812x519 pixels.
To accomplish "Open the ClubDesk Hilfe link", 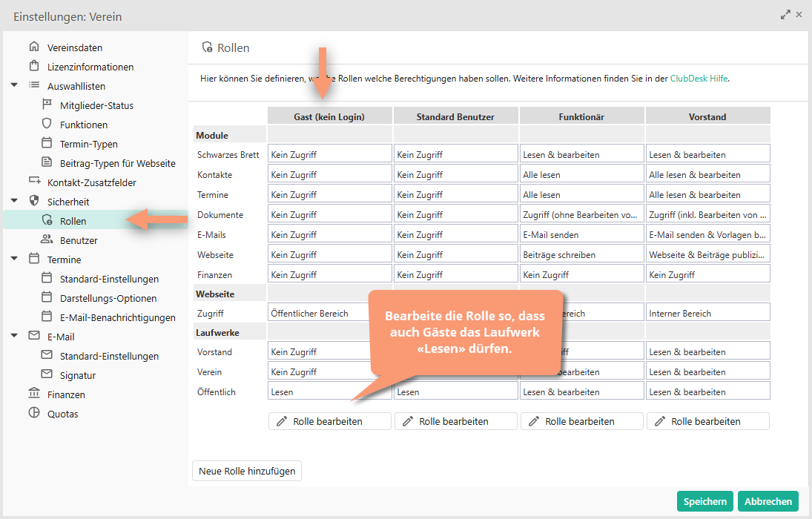I will (x=699, y=79).
